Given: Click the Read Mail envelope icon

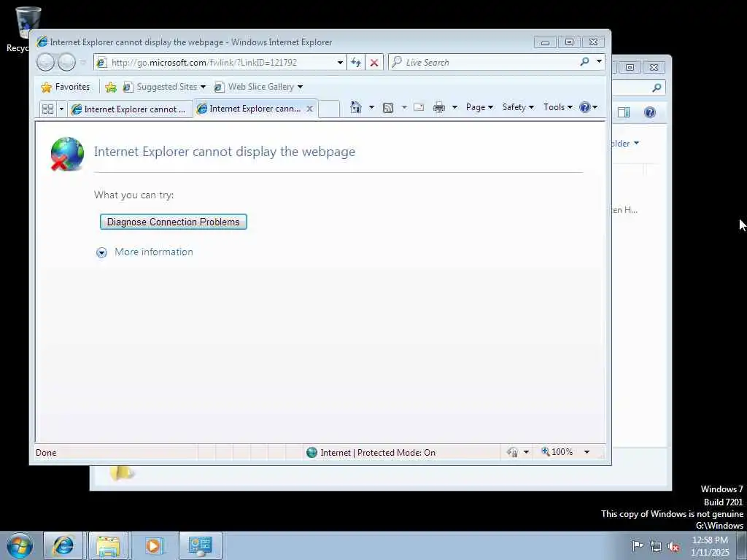Looking at the screenshot, I should 419,107.
